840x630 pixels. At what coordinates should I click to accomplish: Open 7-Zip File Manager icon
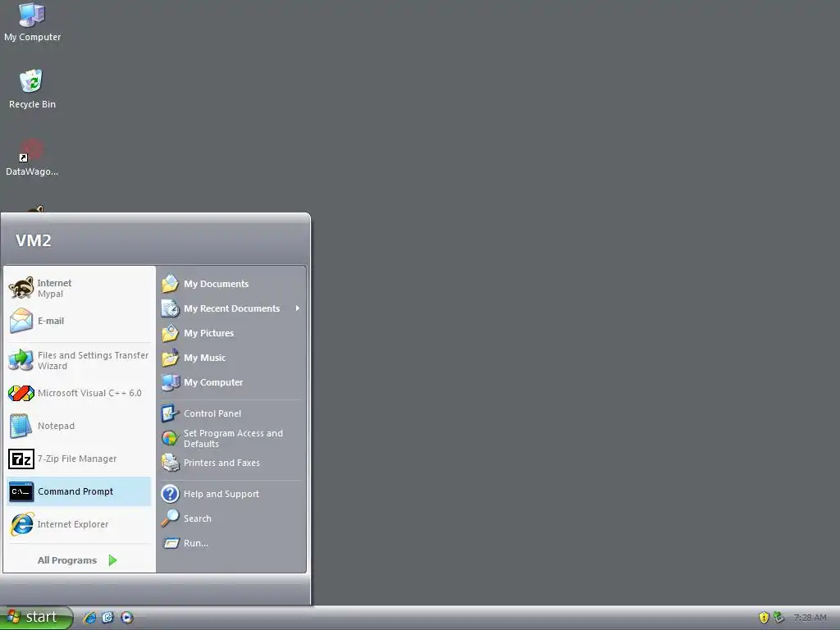pyautogui.click(x=21, y=459)
